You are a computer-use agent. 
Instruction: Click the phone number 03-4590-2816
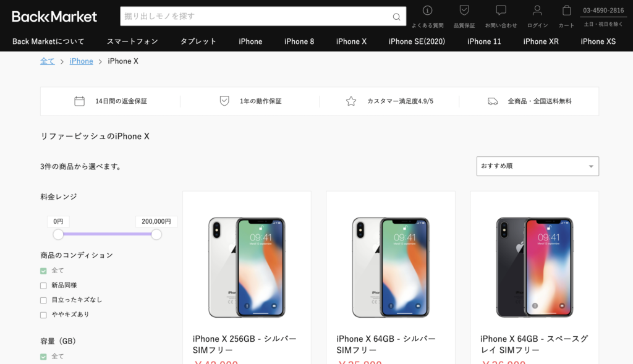point(603,11)
